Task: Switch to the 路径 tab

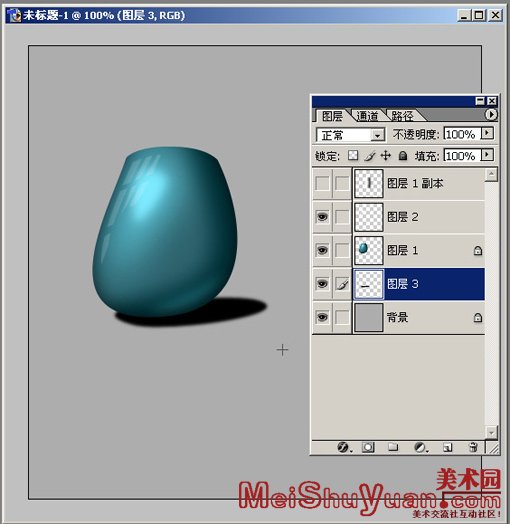Action: coord(402,116)
